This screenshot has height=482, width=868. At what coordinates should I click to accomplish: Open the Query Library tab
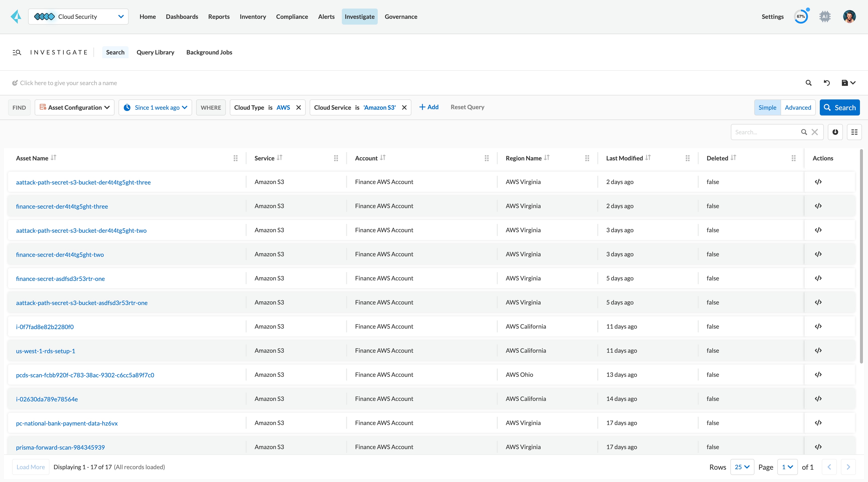[x=155, y=52]
